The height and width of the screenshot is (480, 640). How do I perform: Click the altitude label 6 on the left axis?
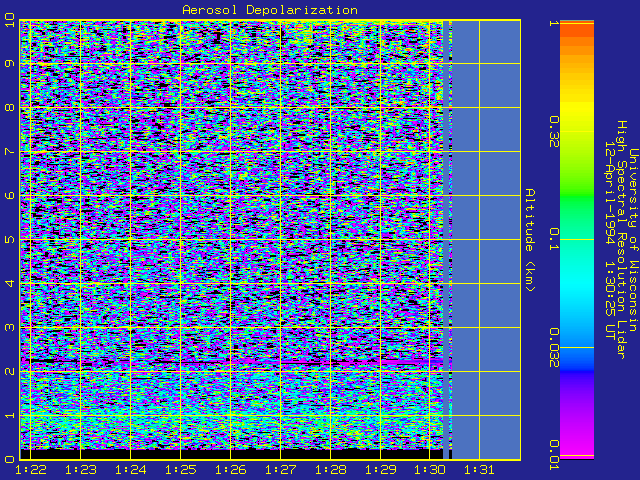pyautogui.click(x=10, y=196)
